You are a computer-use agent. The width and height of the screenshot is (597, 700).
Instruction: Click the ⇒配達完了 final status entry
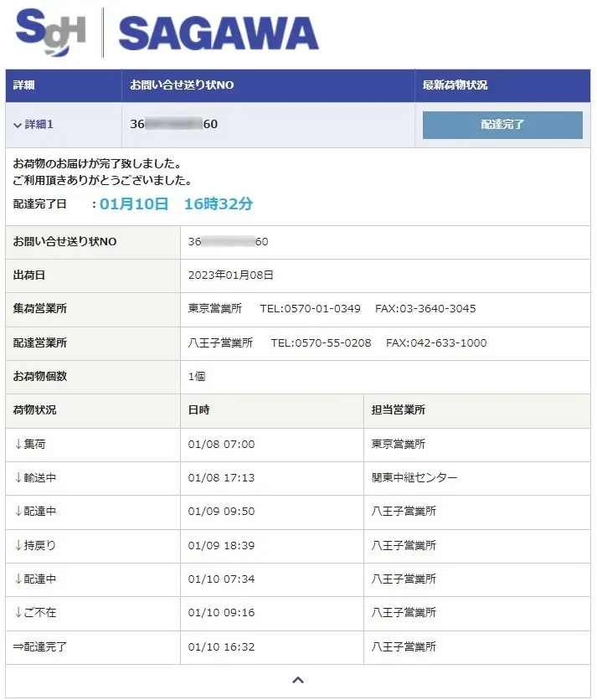point(42,647)
